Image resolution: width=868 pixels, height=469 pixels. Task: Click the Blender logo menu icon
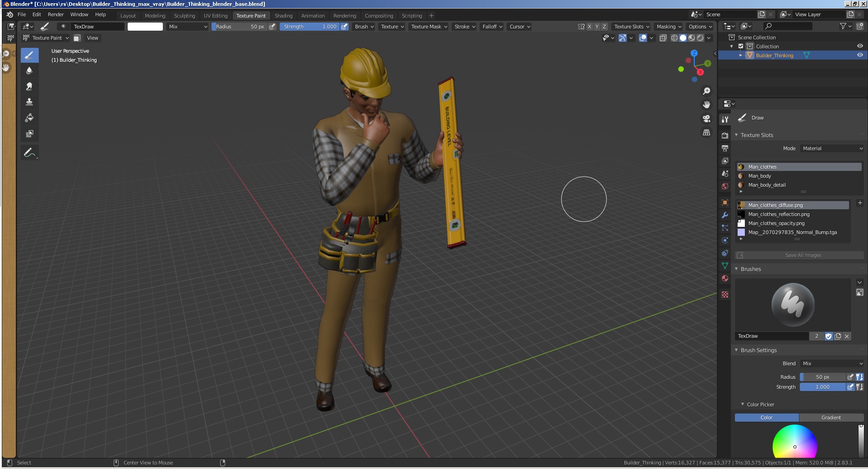[9, 14]
